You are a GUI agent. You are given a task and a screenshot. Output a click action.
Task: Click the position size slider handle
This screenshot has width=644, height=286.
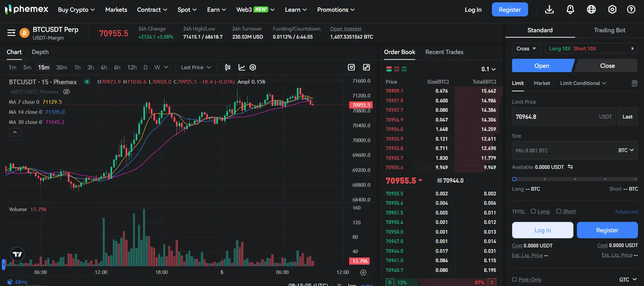[514, 179]
